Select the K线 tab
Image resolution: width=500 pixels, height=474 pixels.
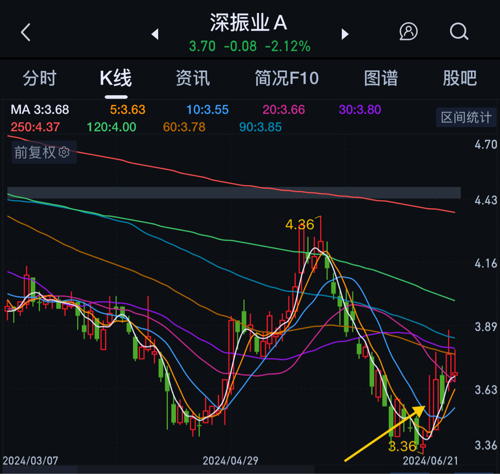[x=116, y=78]
